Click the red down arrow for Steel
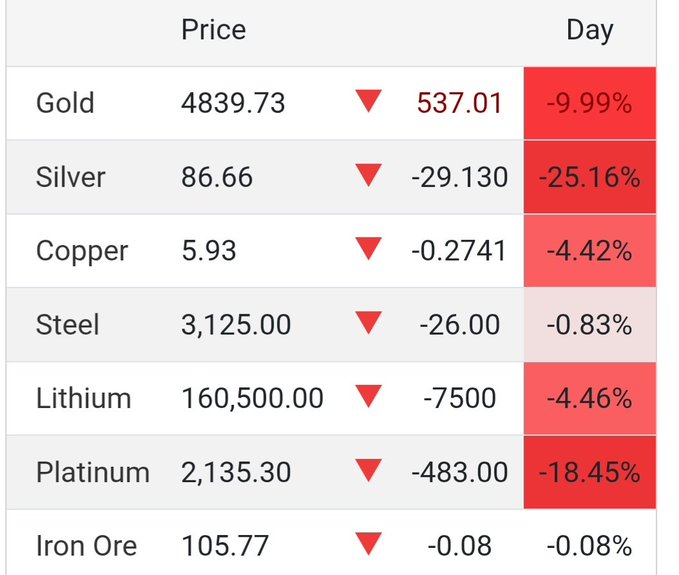This screenshot has height=575, width=679. pos(368,324)
